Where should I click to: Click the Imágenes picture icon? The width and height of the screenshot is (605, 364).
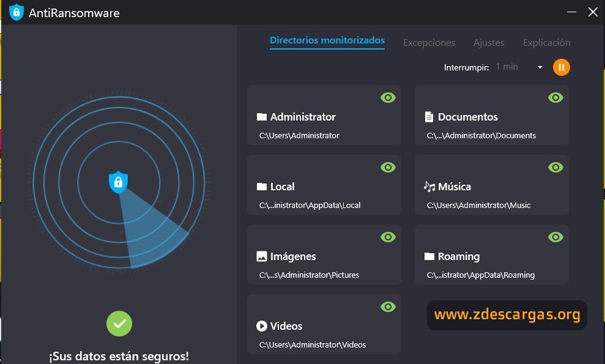click(262, 256)
